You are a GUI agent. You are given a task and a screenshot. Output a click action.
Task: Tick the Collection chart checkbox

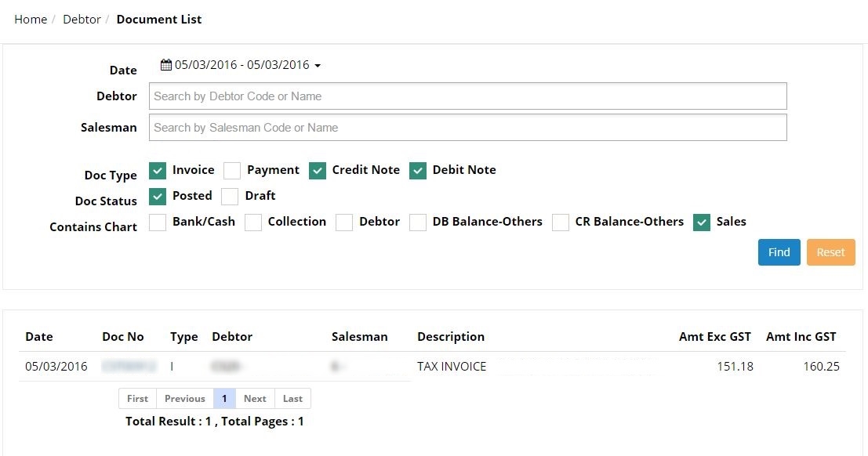(x=253, y=222)
